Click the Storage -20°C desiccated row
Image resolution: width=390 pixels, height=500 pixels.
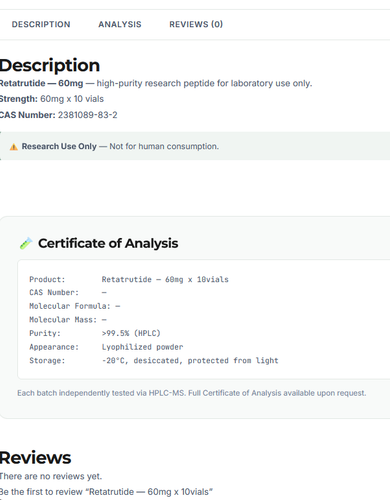tap(154, 361)
